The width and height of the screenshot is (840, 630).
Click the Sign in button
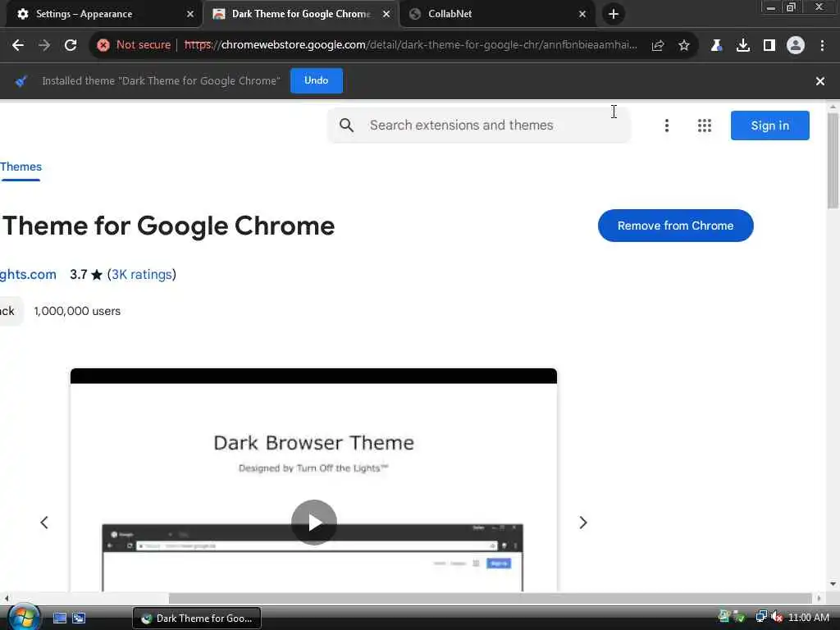click(x=769, y=126)
